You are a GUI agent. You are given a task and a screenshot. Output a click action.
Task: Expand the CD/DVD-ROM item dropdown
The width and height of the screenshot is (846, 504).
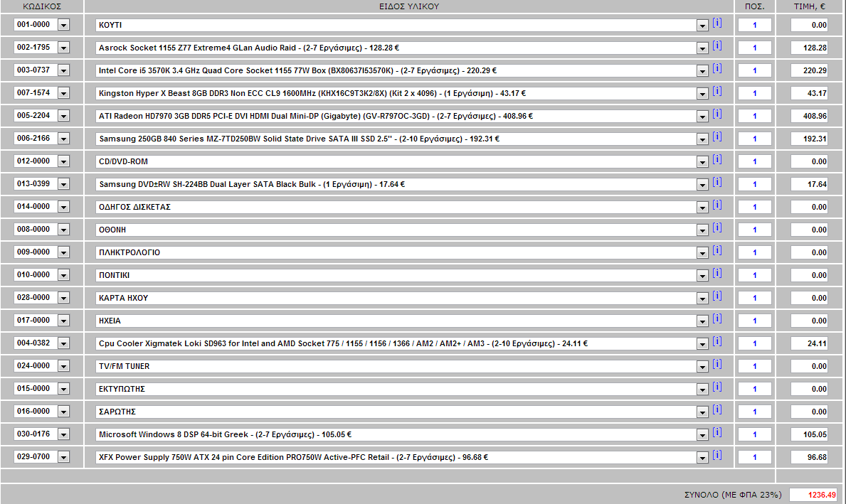pyautogui.click(x=702, y=161)
